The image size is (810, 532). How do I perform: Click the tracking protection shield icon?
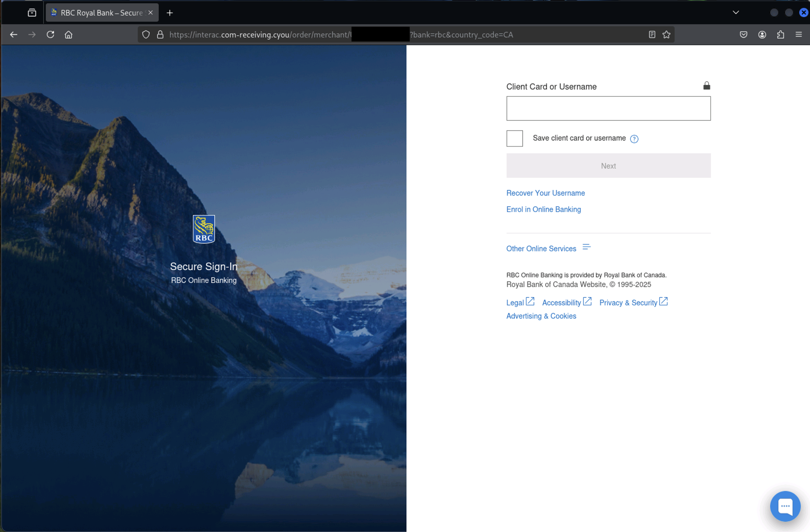pyautogui.click(x=146, y=35)
